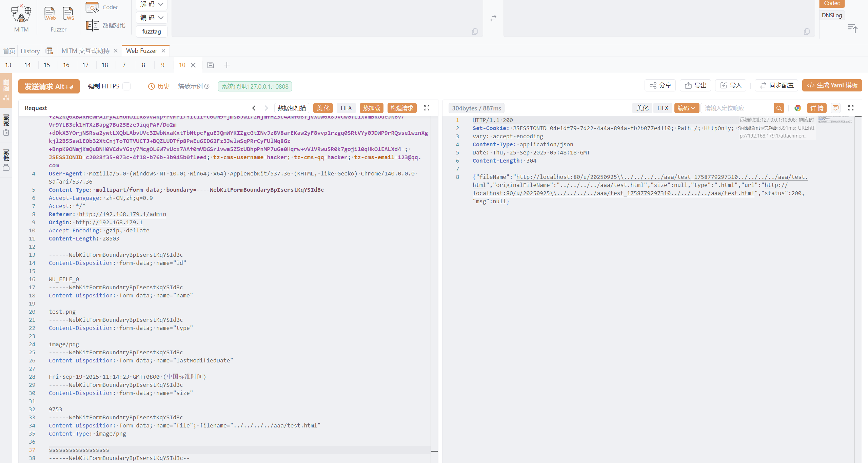Open the WebSocket Fuzzer icon
Image resolution: width=868 pixels, height=463 pixels.
[68, 14]
